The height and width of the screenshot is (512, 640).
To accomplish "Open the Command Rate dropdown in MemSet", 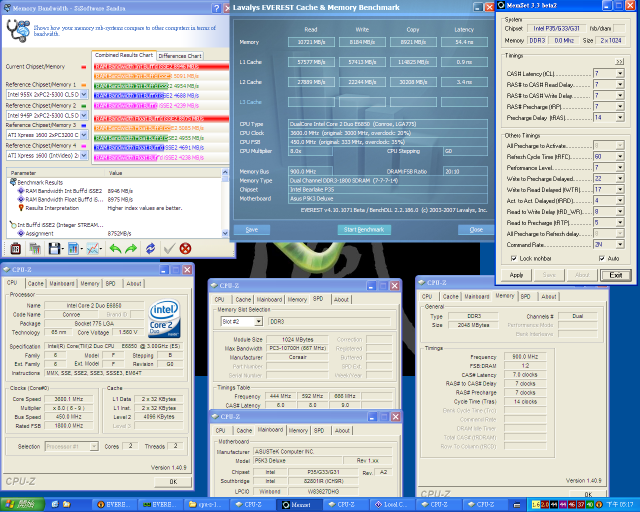I will pos(620,245).
